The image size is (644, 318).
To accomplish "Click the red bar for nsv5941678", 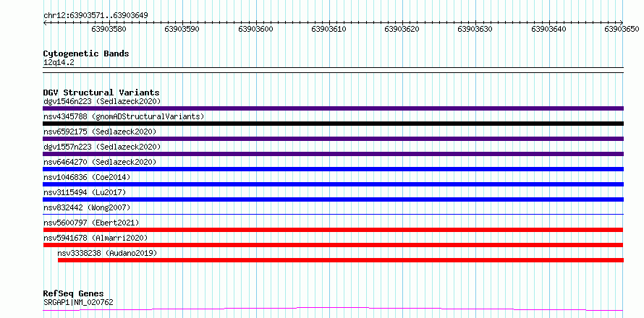I will 333,245.
